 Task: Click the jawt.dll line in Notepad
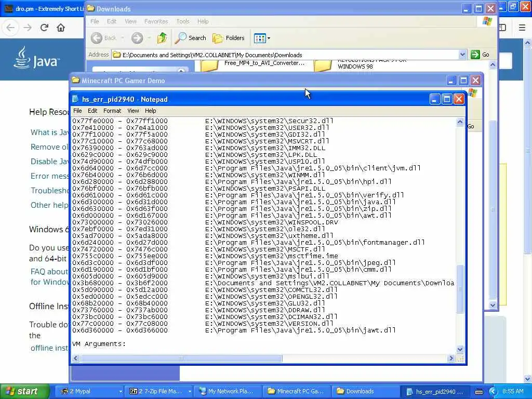[234, 330]
